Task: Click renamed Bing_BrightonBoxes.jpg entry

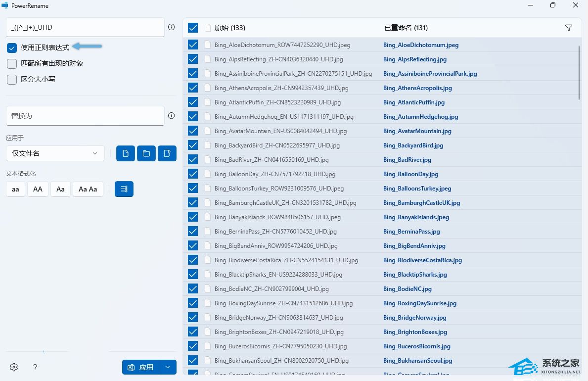Action: coord(415,332)
